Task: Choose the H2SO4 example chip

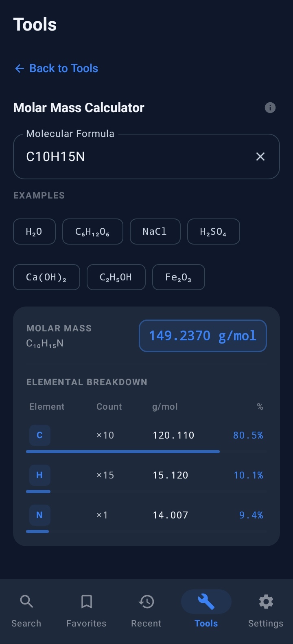Action: 213,232
